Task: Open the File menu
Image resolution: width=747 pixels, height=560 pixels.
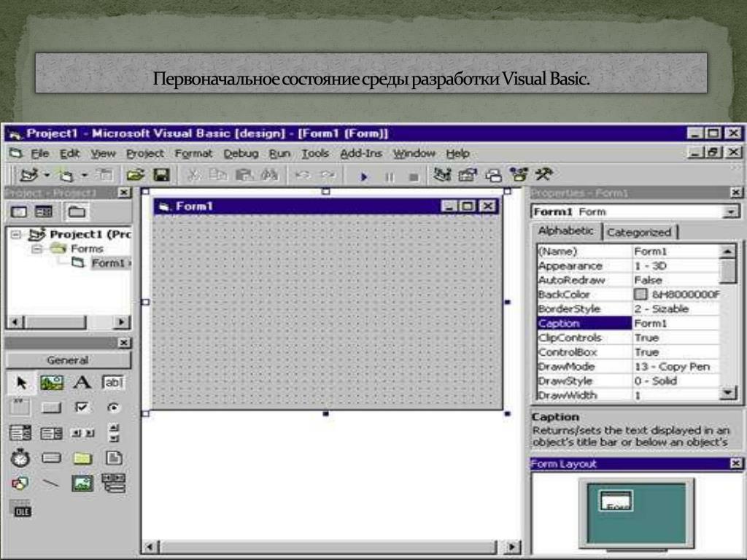Action: [x=40, y=154]
